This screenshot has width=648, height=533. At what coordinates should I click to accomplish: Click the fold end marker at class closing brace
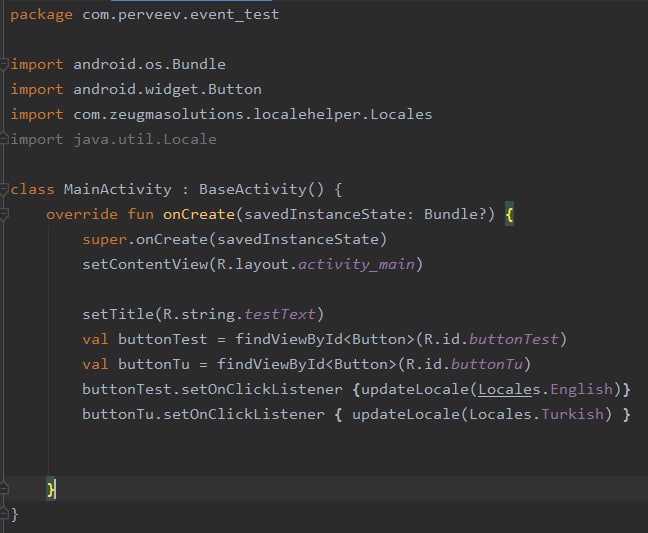4,514
